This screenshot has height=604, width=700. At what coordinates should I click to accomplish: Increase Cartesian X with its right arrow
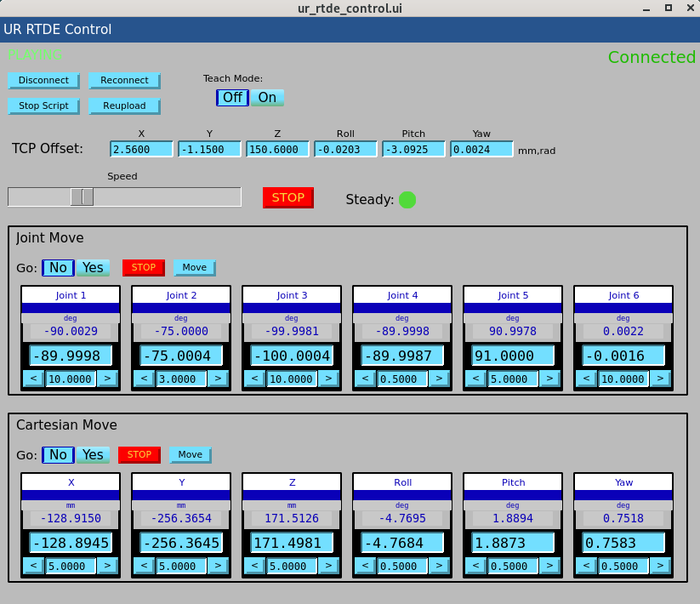tap(107, 566)
